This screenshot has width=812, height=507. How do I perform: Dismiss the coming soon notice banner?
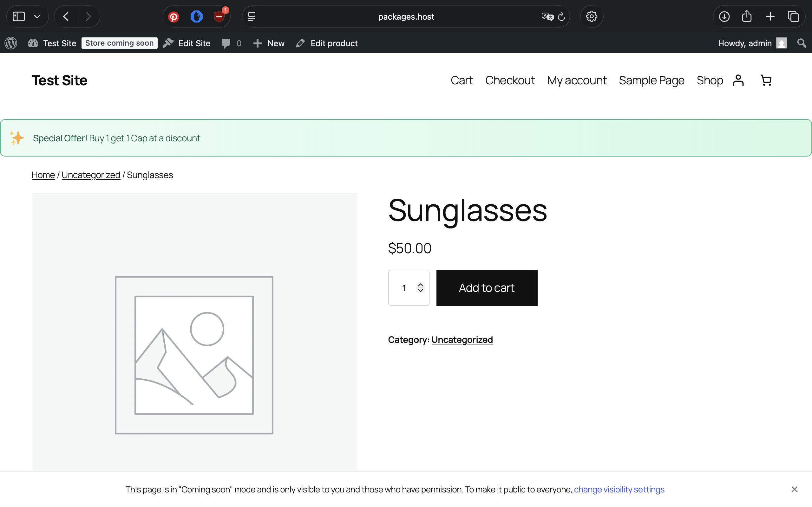(x=794, y=489)
